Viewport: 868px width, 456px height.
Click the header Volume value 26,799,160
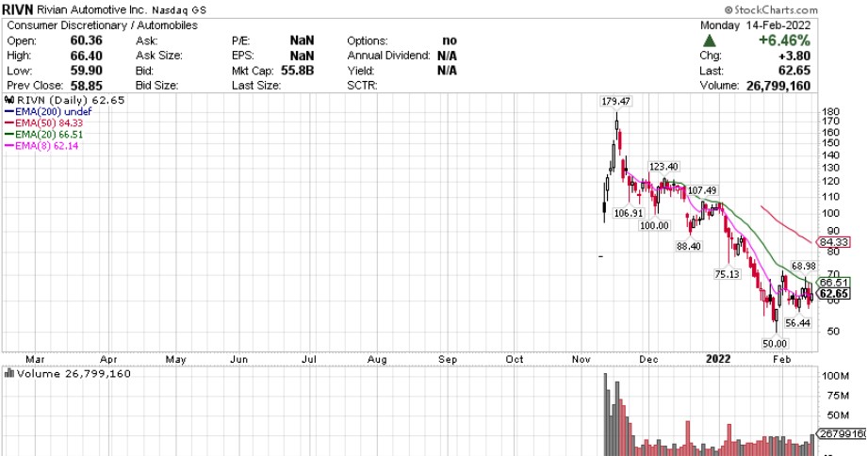pos(778,86)
